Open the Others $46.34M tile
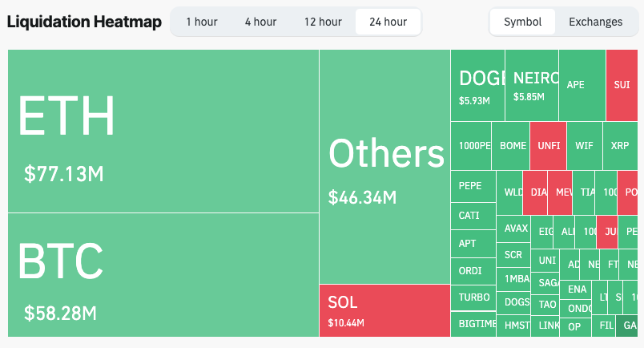Viewport: 644px width, 348px height. click(x=384, y=167)
